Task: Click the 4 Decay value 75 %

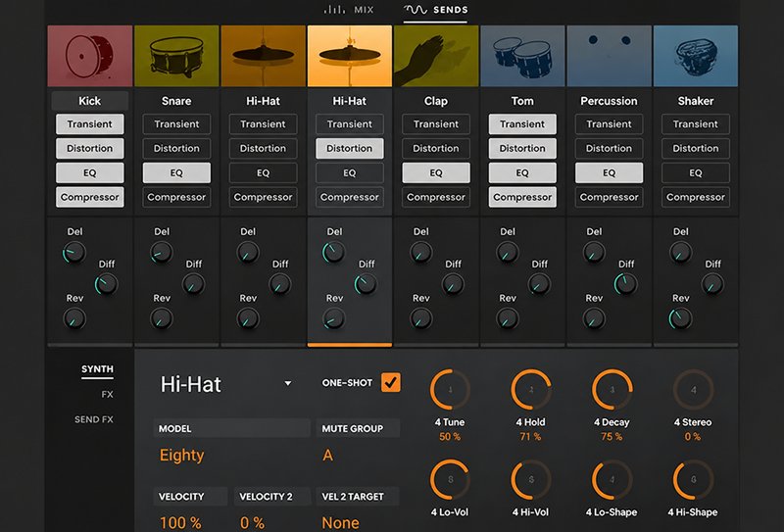Action: (x=612, y=437)
